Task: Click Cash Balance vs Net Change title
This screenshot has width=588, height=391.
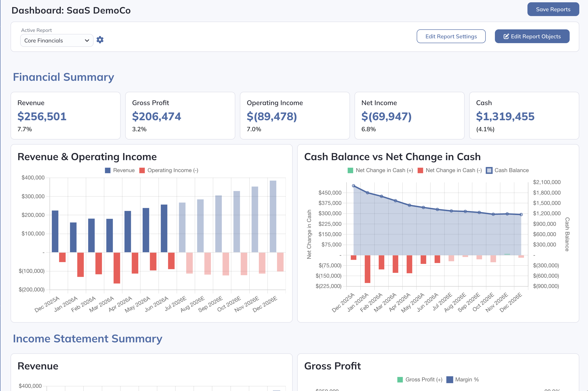Action: pos(392,157)
